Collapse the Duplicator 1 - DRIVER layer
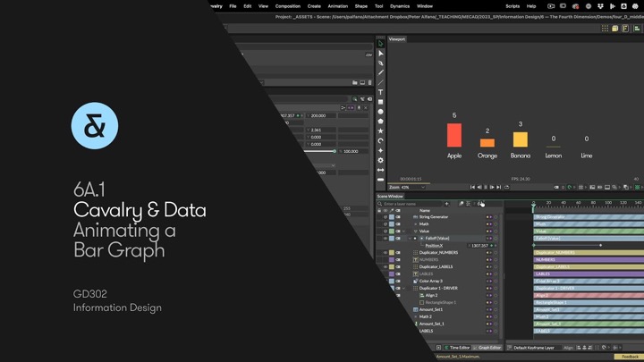Screen dimensions: 644x362 tap(404, 288)
